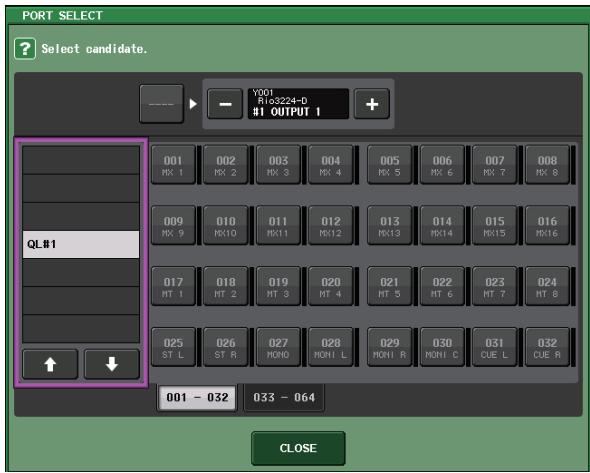Assign port 018 MT 2
The width and height of the screenshot is (590, 473).
[226, 286]
